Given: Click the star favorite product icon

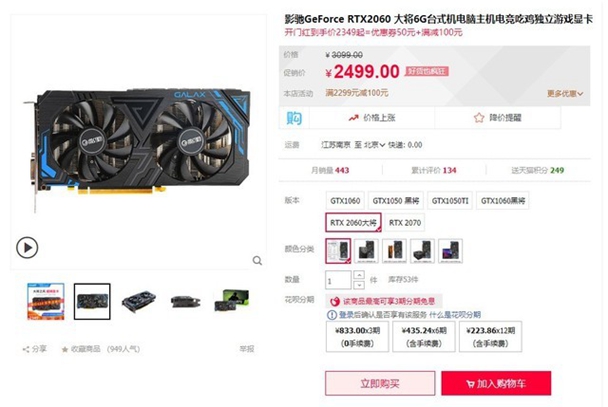Looking at the screenshot, I should [x=65, y=350].
